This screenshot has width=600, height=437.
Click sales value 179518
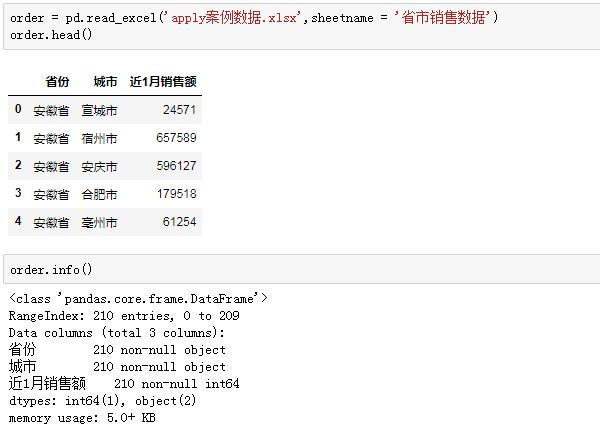pyautogui.click(x=177, y=194)
